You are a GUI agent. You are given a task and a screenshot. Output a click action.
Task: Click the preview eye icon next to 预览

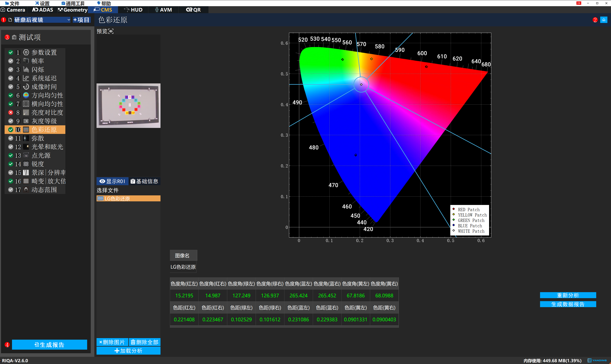111,31
